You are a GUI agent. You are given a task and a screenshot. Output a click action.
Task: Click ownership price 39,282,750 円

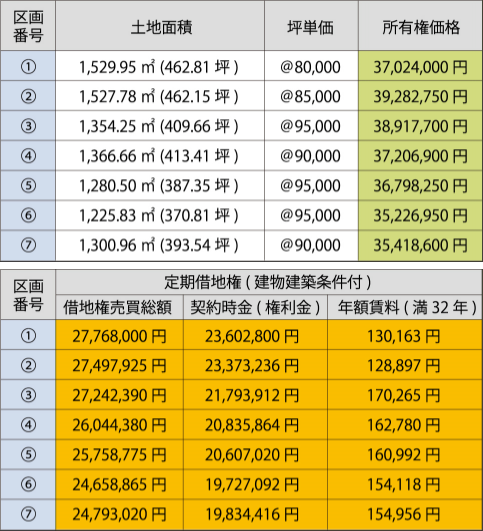point(420,96)
